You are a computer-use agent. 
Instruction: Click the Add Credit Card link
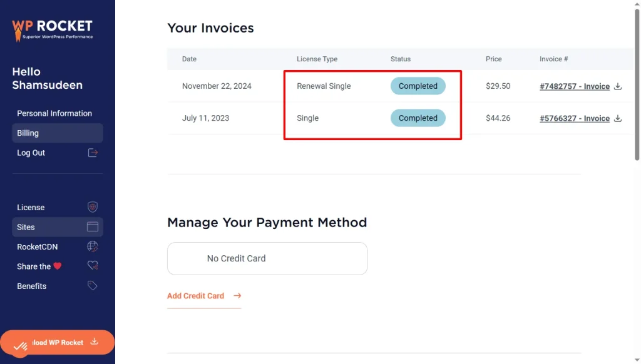click(195, 296)
